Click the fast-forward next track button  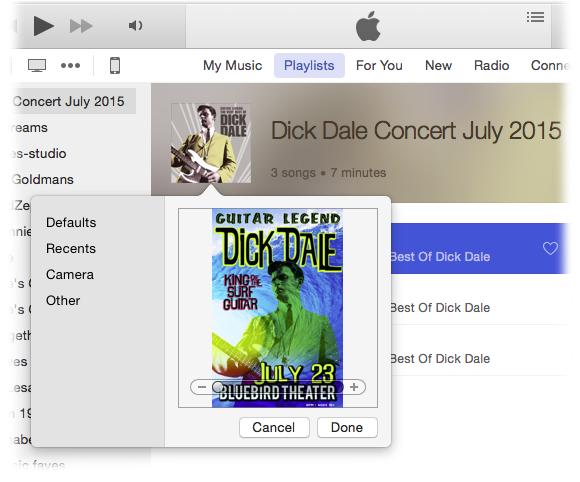[81, 26]
